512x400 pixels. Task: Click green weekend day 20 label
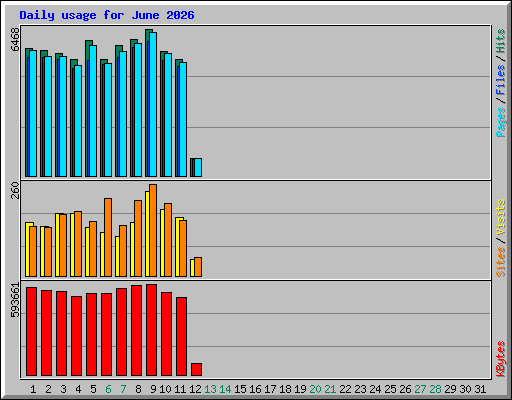tap(315, 389)
